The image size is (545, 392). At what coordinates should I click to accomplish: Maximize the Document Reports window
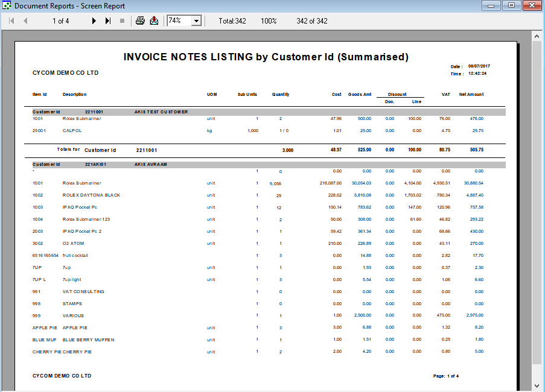(511, 5)
